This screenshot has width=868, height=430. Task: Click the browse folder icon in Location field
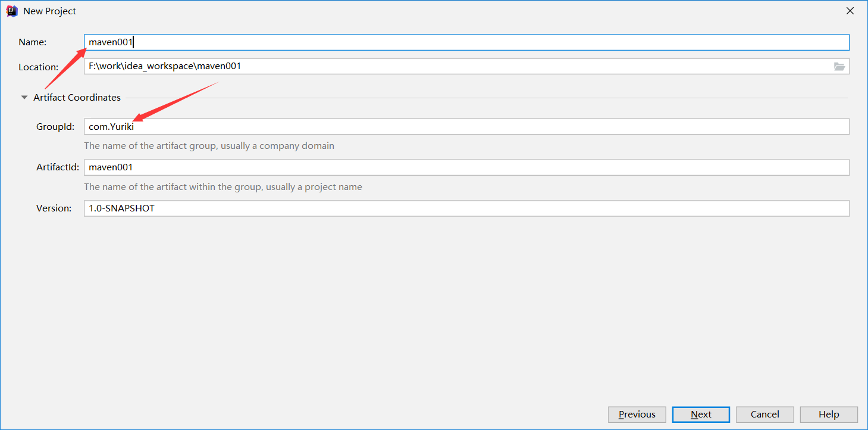(x=839, y=67)
